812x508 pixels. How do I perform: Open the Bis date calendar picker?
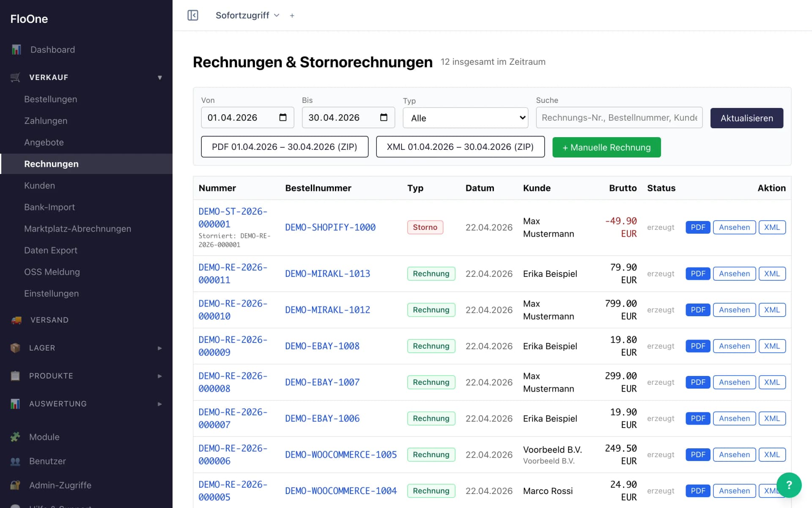[384, 117]
